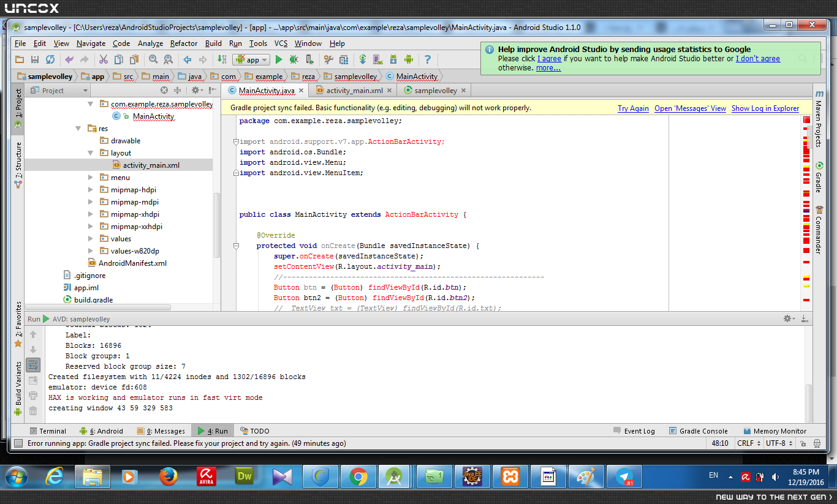Click Open 'Messages' View link
The width and height of the screenshot is (837, 504).
pos(690,108)
